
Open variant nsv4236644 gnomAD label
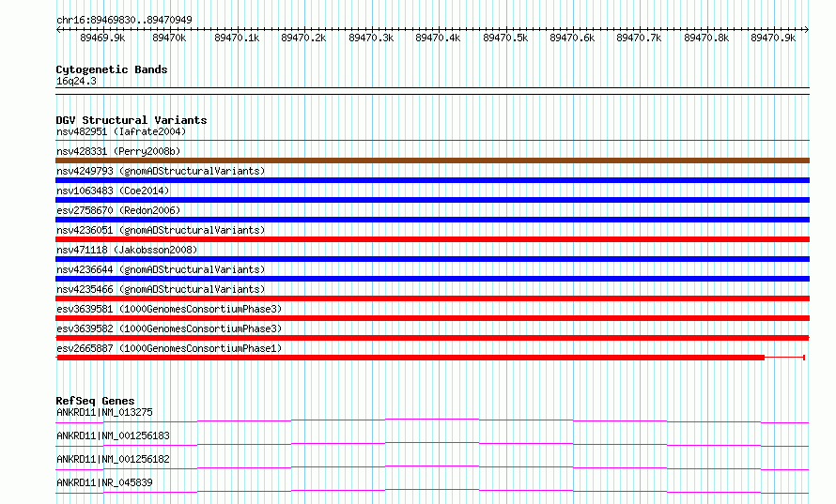161,269
